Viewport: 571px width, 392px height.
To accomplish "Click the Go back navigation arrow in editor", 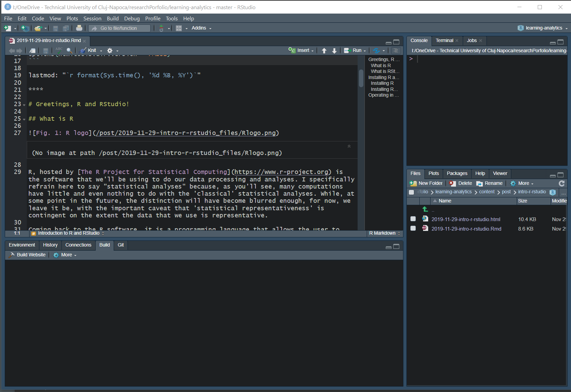I will pos(12,51).
